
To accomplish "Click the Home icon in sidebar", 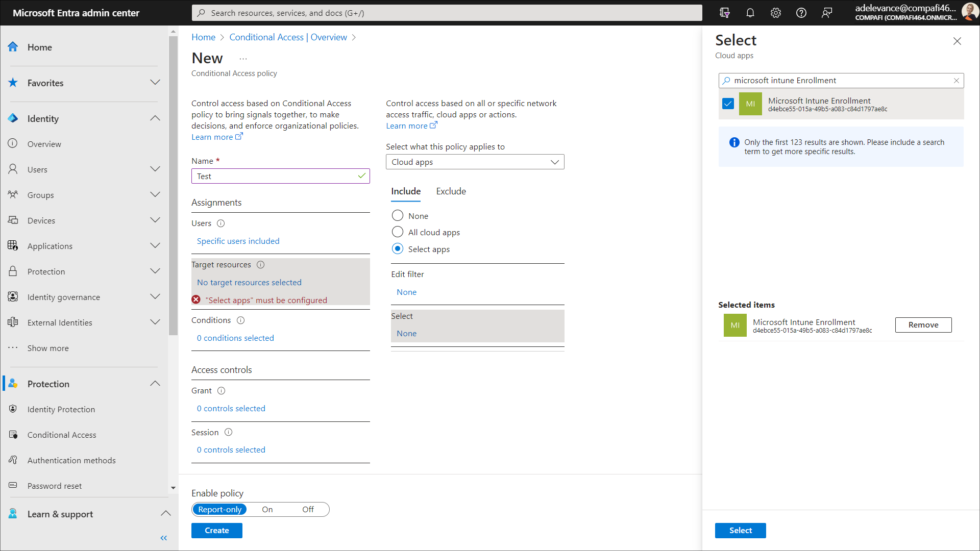I will [x=13, y=47].
